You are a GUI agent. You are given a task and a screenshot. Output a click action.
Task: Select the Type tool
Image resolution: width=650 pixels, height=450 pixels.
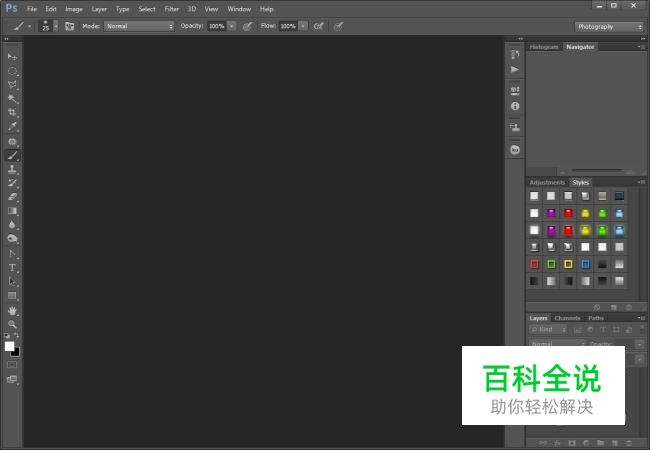[12, 268]
